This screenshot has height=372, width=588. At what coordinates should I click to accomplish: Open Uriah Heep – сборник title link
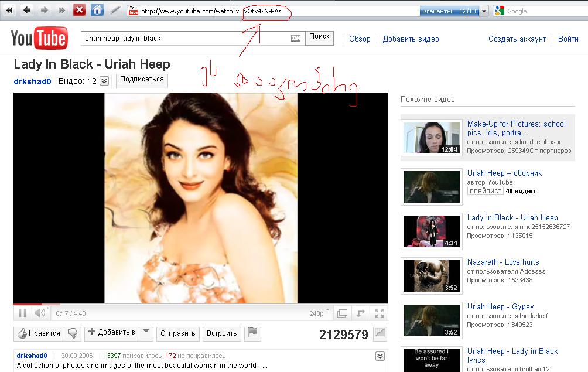pyautogui.click(x=504, y=173)
